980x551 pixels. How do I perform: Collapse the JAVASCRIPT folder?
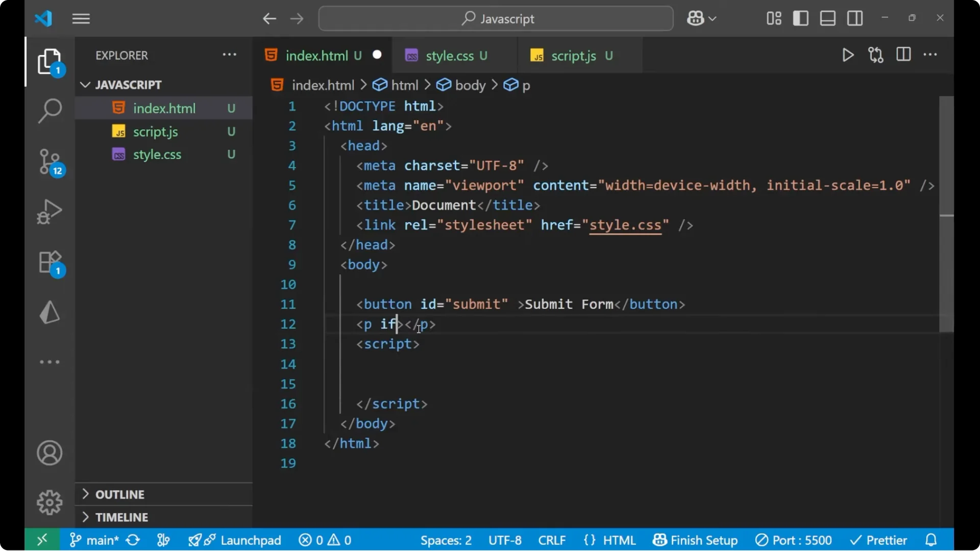[x=85, y=84]
